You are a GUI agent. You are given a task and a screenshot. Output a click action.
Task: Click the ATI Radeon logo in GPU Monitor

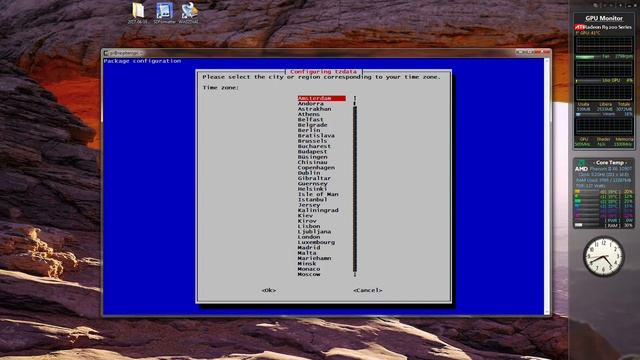tap(579, 27)
